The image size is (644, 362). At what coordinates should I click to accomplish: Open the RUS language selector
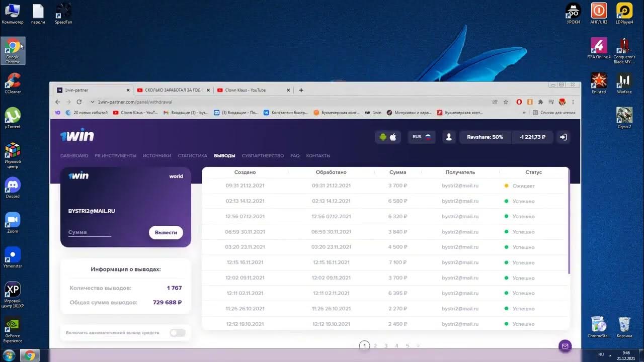click(422, 137)
